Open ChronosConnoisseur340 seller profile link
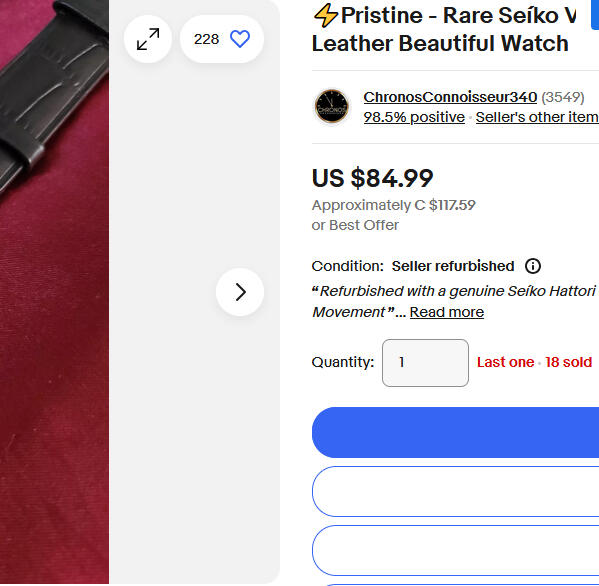This screenshot has height=586, width=599. [450, 97]
